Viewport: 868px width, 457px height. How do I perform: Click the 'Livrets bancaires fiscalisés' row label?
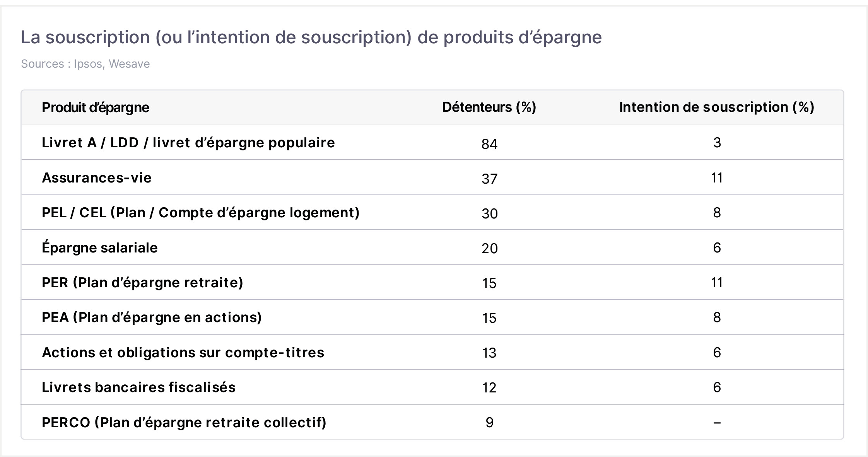click(x=138, y=387)
